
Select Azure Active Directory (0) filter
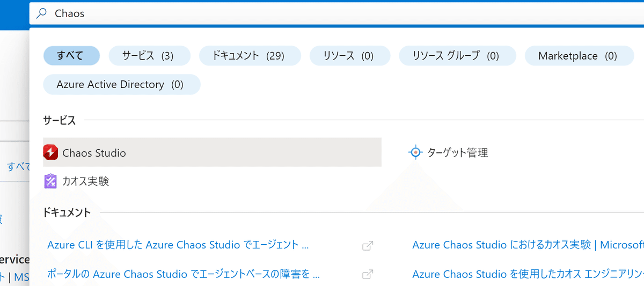(x=122, y=85)
